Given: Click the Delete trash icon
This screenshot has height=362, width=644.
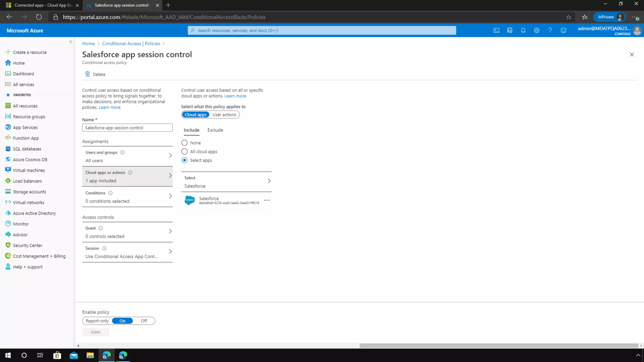Looking at the screenshot, I should pyautogui.click(x=87, y=74).
